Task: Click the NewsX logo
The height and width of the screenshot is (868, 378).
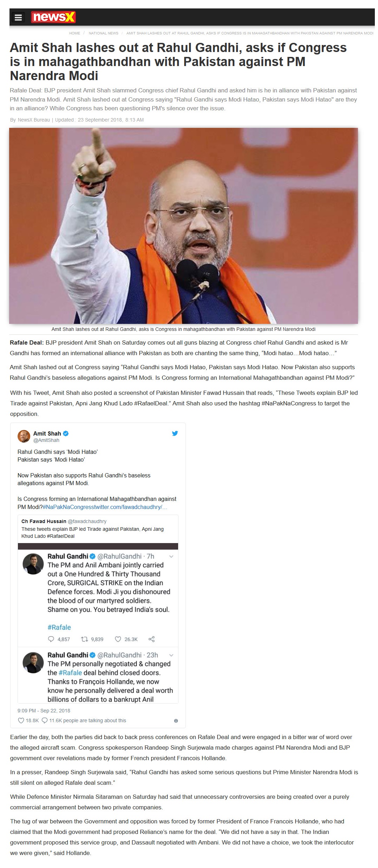Action: 53,17
